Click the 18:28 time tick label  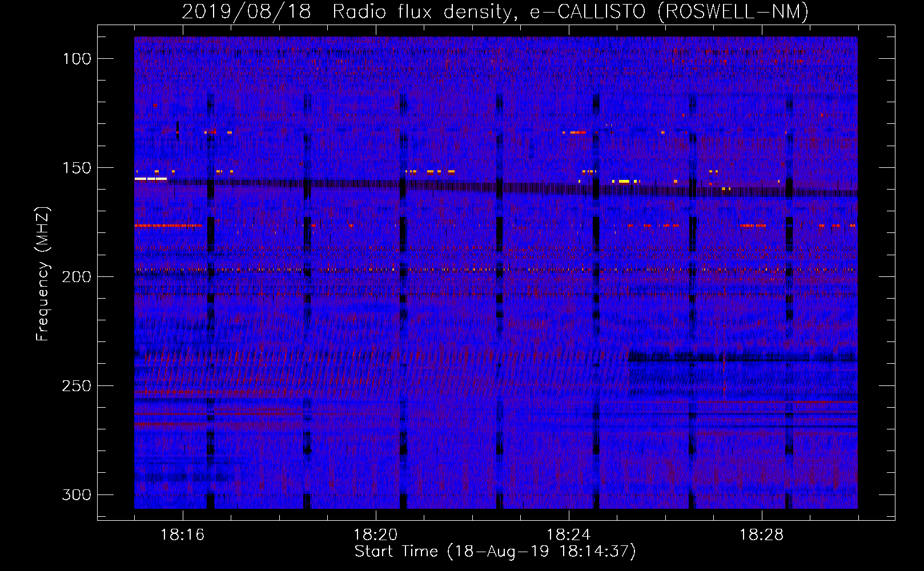coord(761,535)
